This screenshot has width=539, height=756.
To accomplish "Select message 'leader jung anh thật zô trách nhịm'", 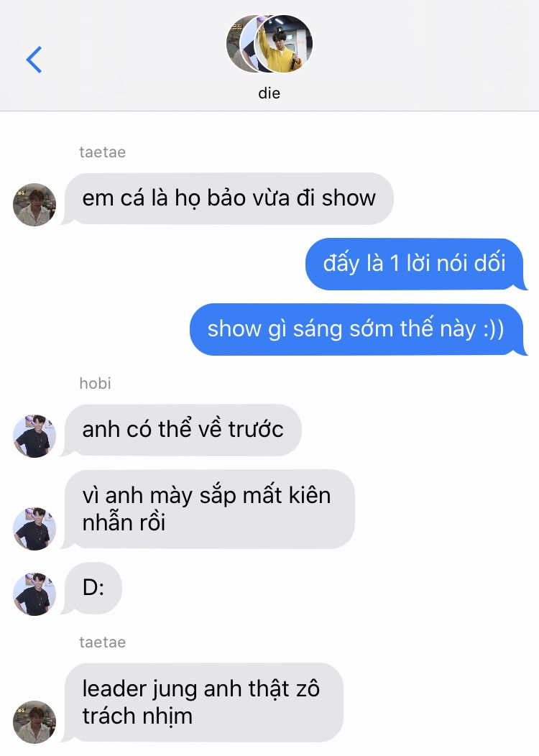I will (x=204, y=702).
